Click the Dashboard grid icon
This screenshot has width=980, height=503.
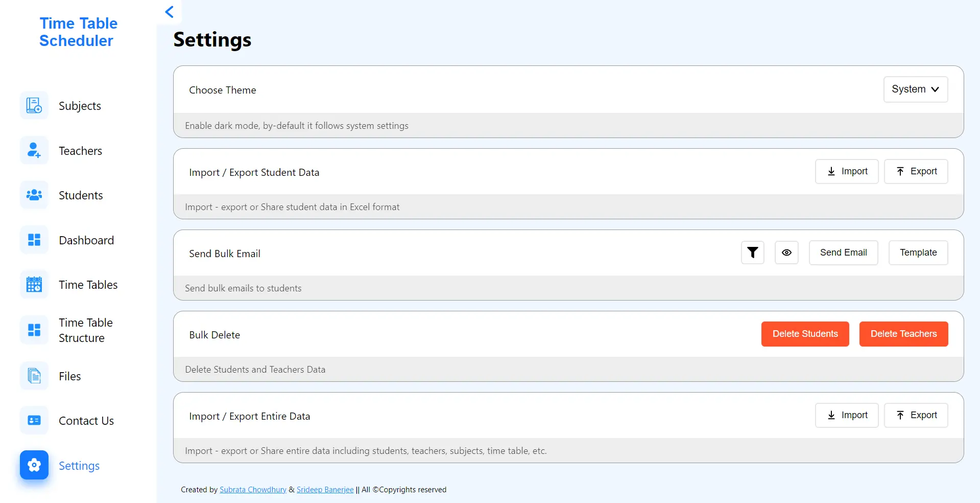pos(34,240)
